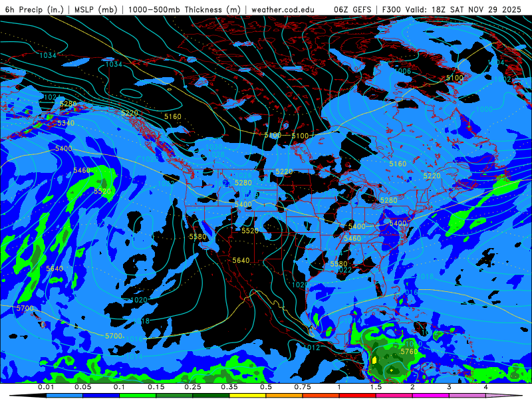532x399 pixels.
Task: Click the 'F300 Valid: 18Z SAT NOV 29 2025' text
Action: click(452, 9)
